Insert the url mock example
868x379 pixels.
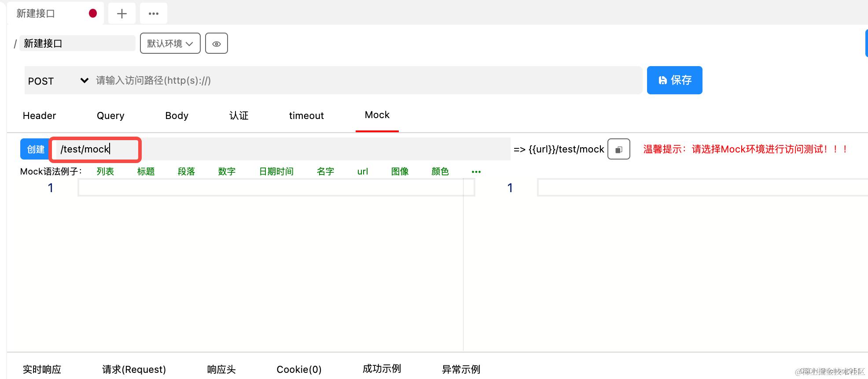(363, 171)
